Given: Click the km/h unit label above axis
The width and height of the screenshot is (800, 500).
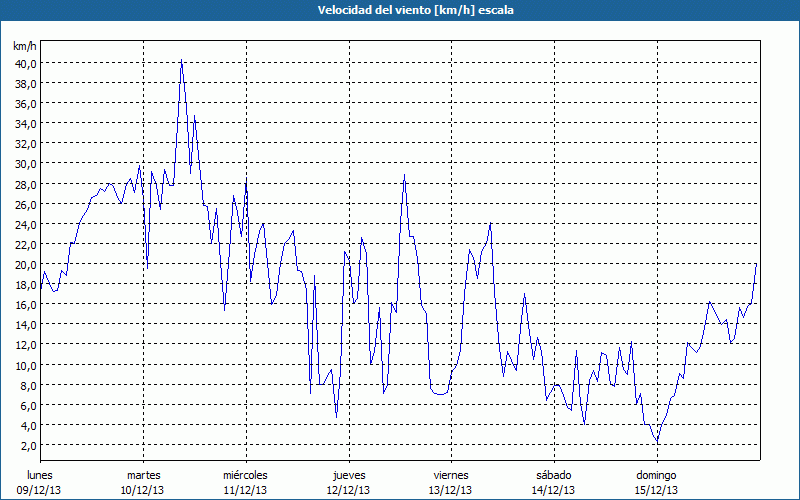Looking at the screenshot, I should pyautogui.click(x=25, y=47).
